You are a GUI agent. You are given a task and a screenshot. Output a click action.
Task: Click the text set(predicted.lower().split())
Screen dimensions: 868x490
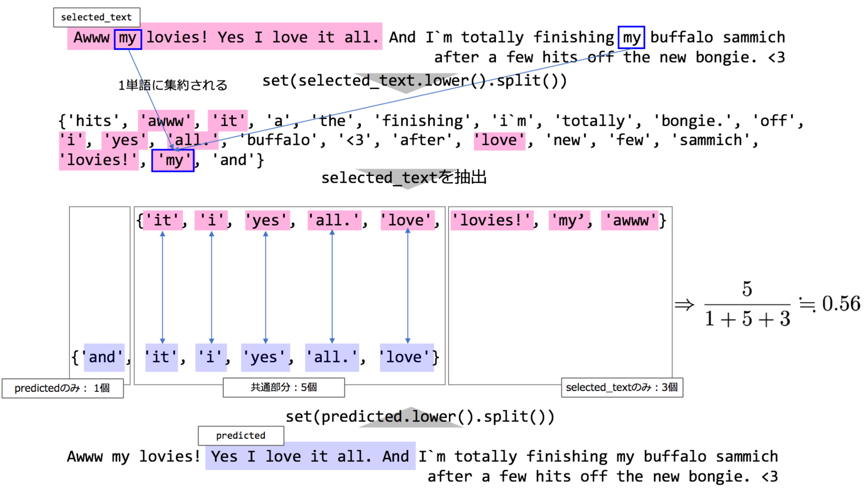tap(420, 416)
